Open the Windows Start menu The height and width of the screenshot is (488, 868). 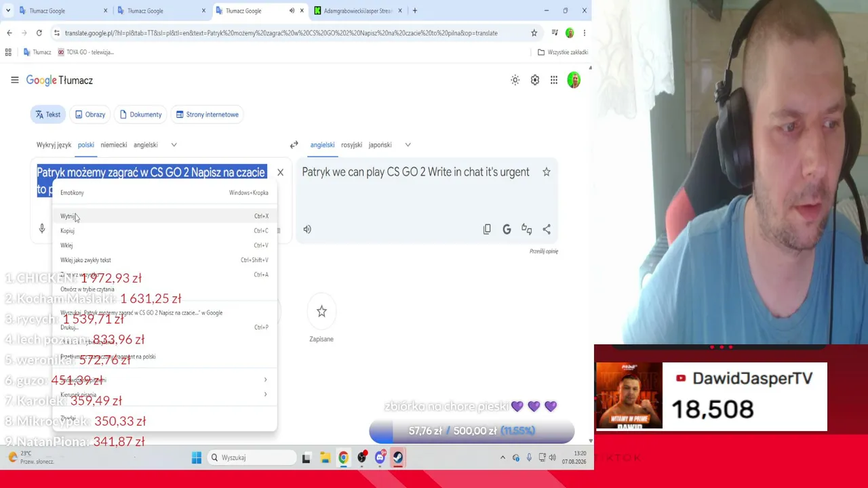pos(197,457)
